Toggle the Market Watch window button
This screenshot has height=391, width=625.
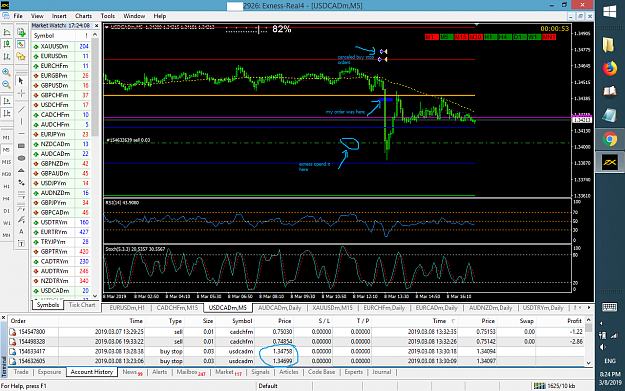click(x=21, y=44)
